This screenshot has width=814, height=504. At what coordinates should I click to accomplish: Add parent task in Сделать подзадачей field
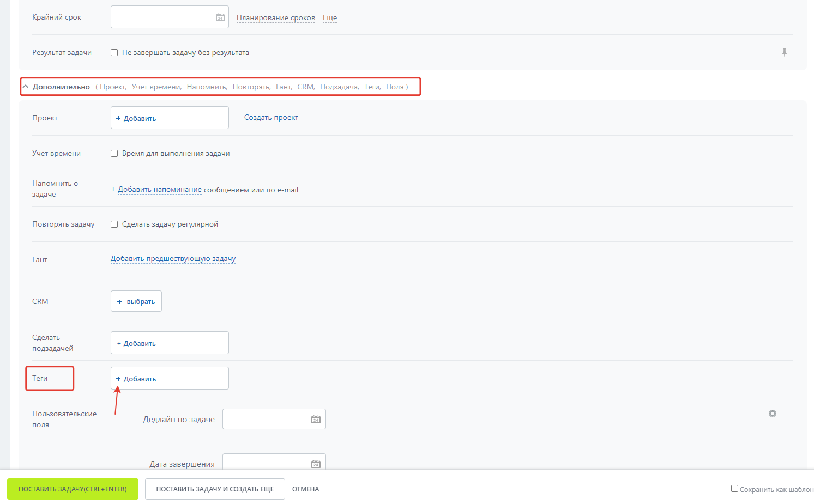coord(170,343)
